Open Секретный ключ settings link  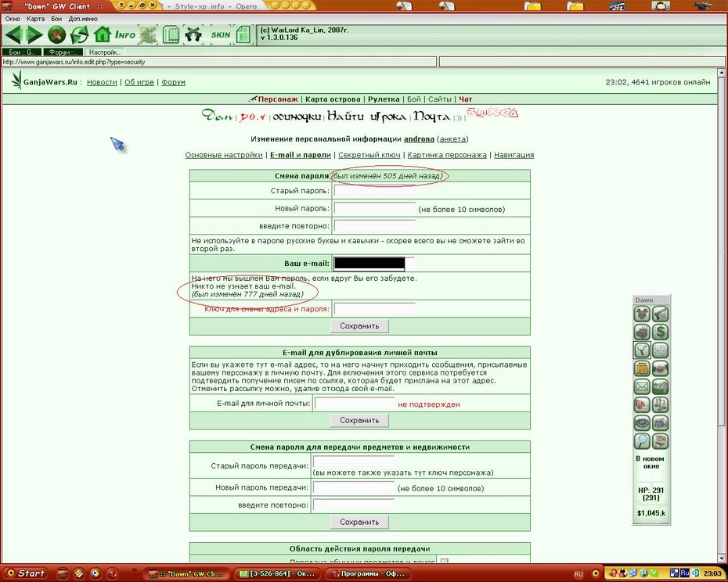369,155
